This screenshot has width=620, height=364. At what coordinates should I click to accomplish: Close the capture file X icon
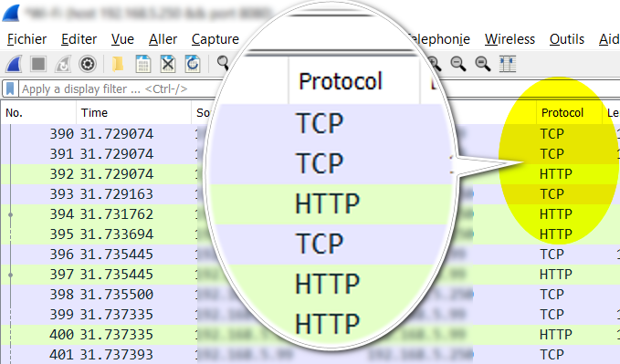click(x=168, y=64)
